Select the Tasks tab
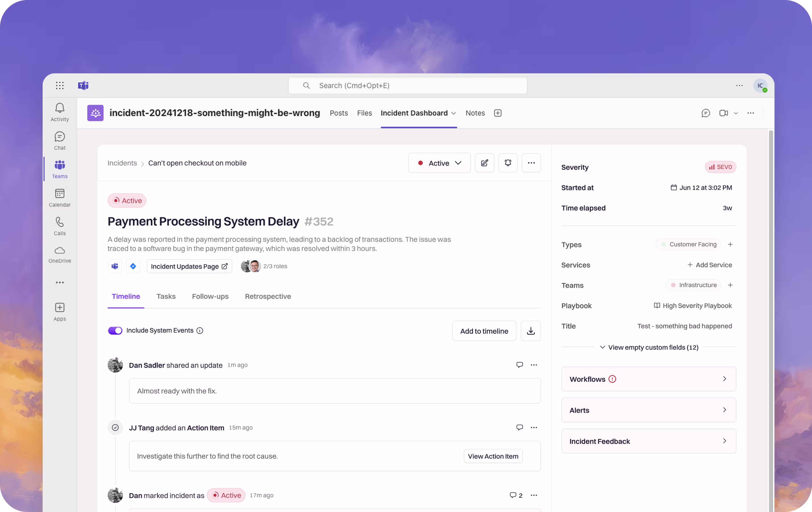This screenshot has height=512, width=812. pyautogui.click(x=166, y=296)
